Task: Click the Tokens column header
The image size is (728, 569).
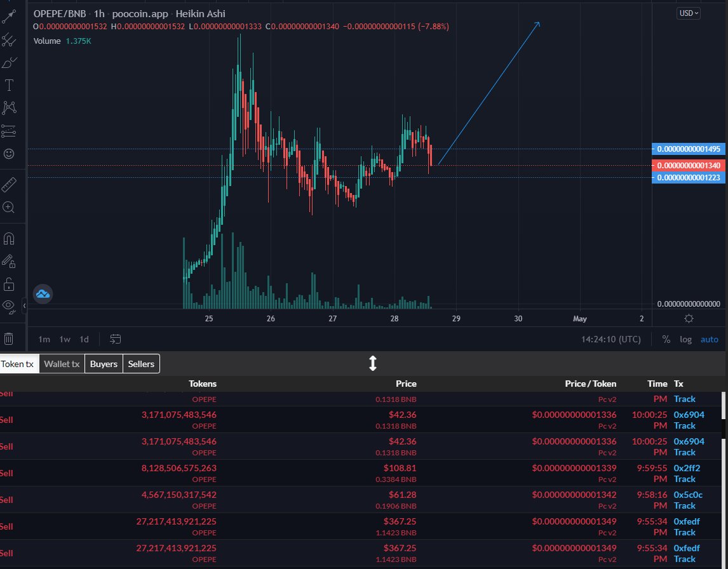Action: pyautogui.click(x=203, y=384)
